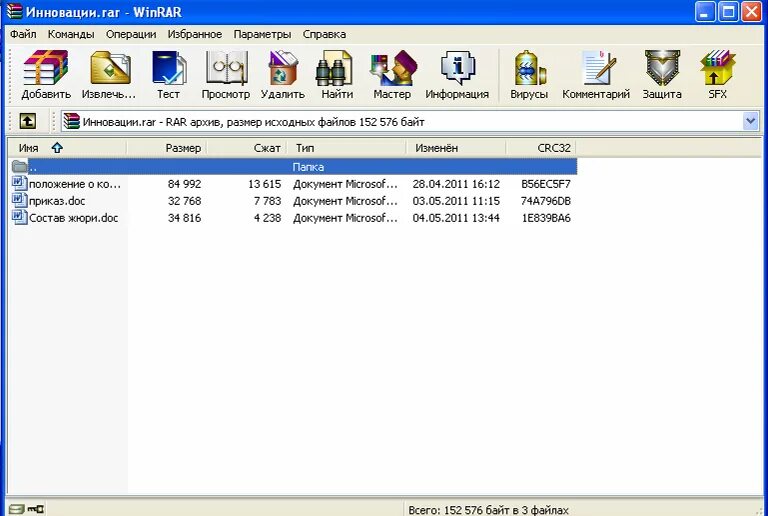Click the CRC value B56EC5F7
768x516 pixels.
[x=546, y=184]
